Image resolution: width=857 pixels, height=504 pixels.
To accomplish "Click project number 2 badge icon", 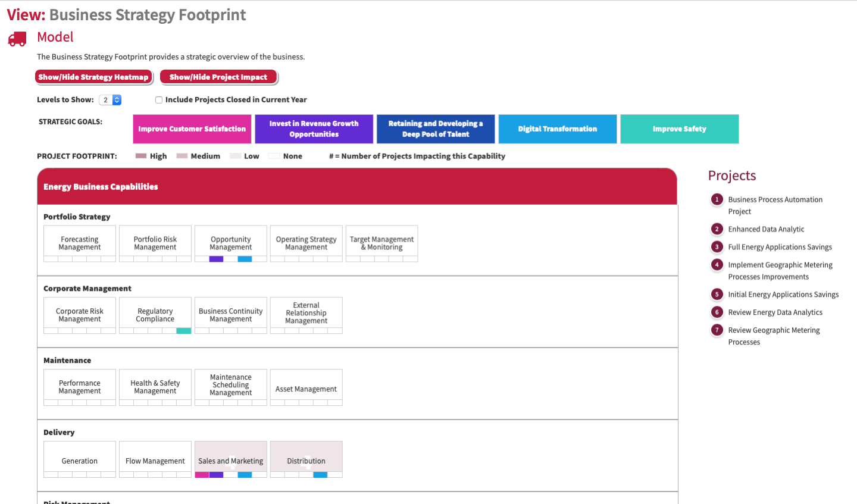I will point(717,229).
